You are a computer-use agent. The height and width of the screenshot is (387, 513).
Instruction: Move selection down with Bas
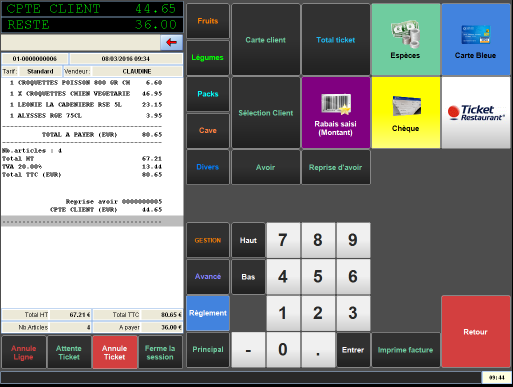248,277
